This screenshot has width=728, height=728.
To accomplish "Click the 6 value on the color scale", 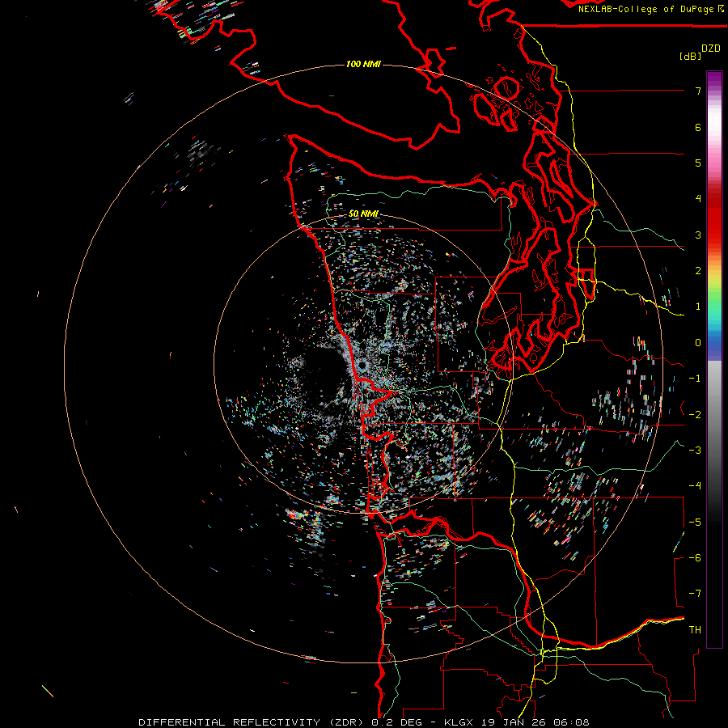I will 698,127.
